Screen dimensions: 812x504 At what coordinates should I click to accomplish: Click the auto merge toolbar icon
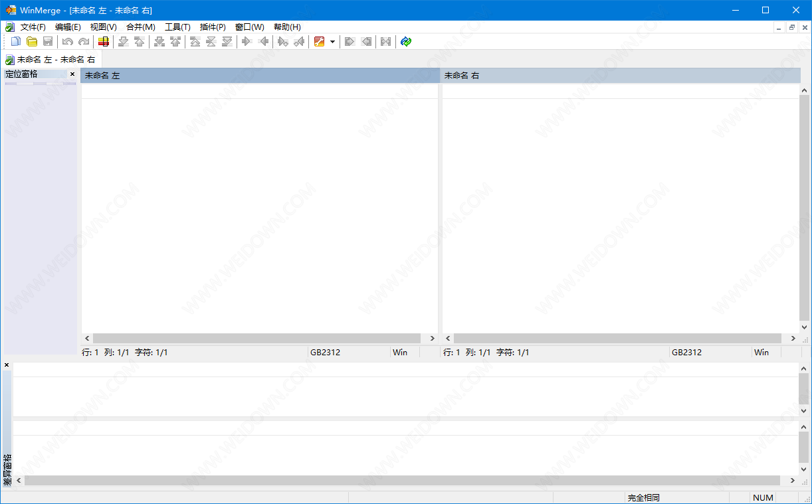pos(385,41)
